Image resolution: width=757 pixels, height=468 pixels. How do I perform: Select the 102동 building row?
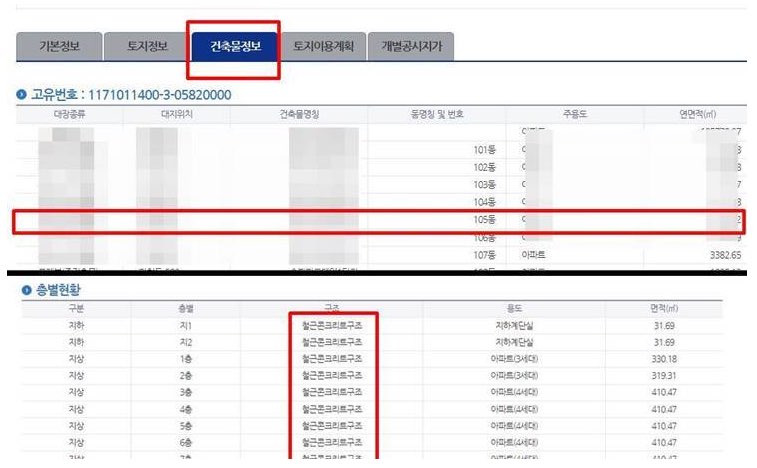pyautogui.click(x=381, y=167)
